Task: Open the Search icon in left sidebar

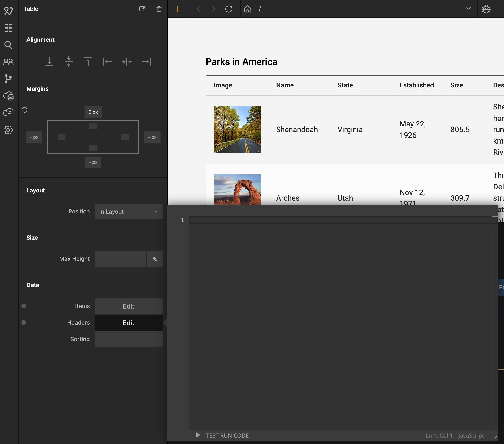Action: (x=8, y=45)
